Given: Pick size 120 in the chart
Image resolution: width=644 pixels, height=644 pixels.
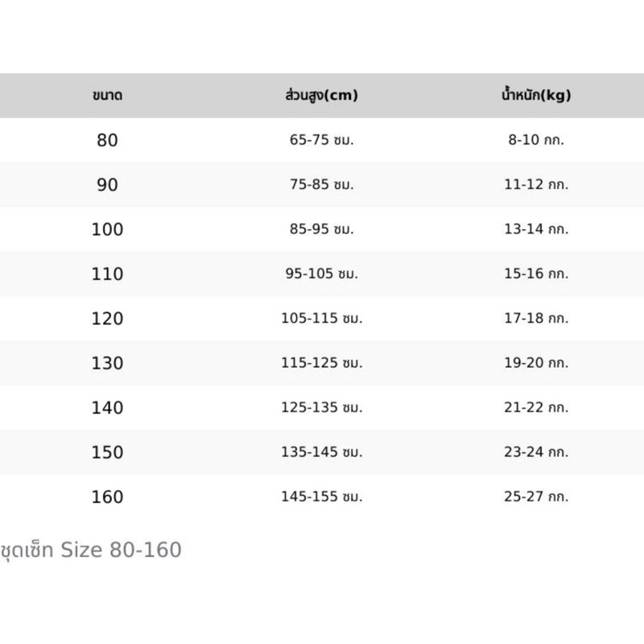Looking at the screenshot, I should tap(107, 319).
